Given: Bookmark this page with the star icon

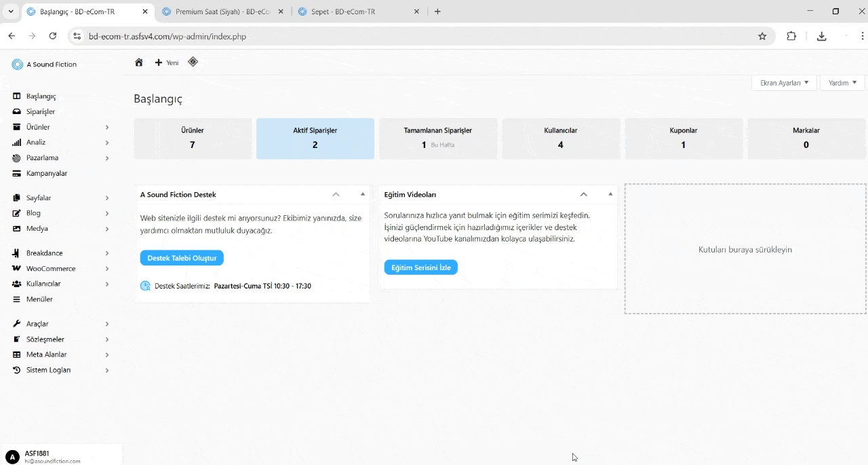Looking at the screenshot, I should point(762,37).
